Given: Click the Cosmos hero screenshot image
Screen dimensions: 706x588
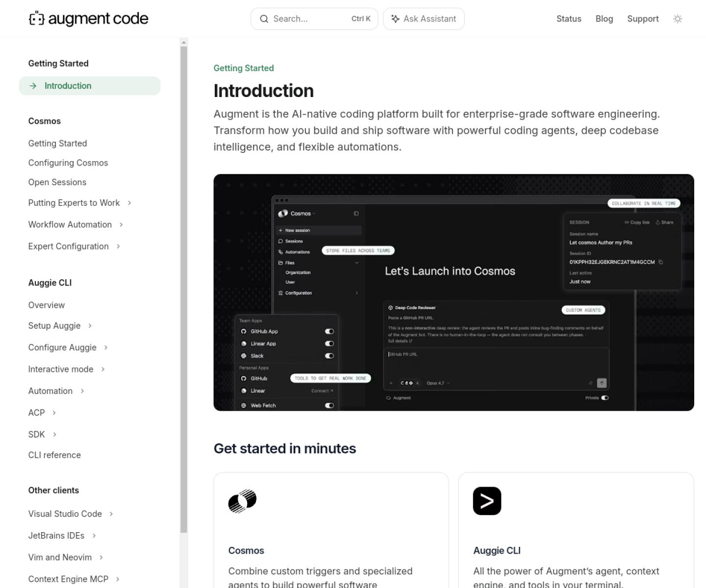Looking at the screenshot, I should pos(454,293).
